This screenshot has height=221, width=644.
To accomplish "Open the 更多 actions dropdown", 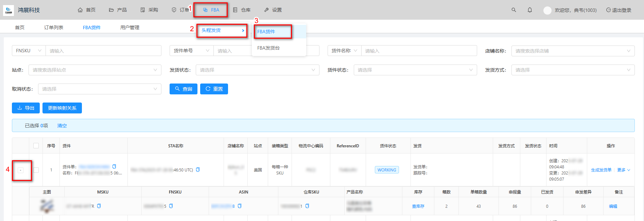I will (623, 170).
